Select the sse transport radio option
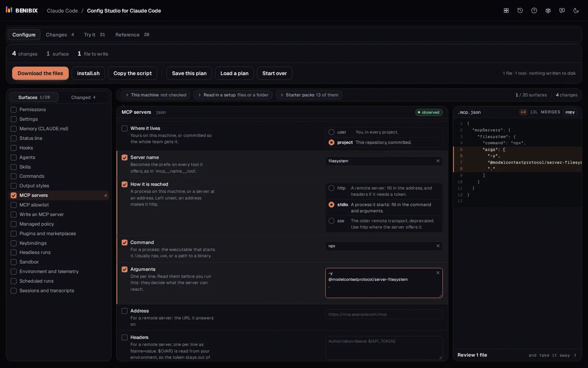The image size is (588, 368). pyautogui.click(x=331, y=221)
